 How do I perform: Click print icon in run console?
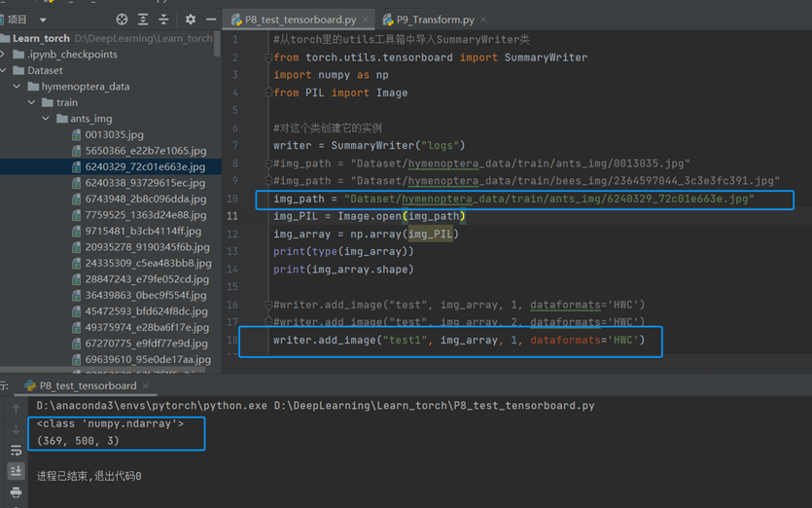click(x=17, y=491)
